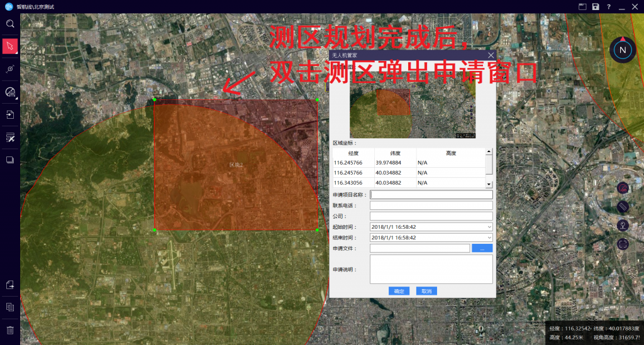Choose the waypoint line drawing tool
Viewport: 644px width, 345px height.
point(10,69)
